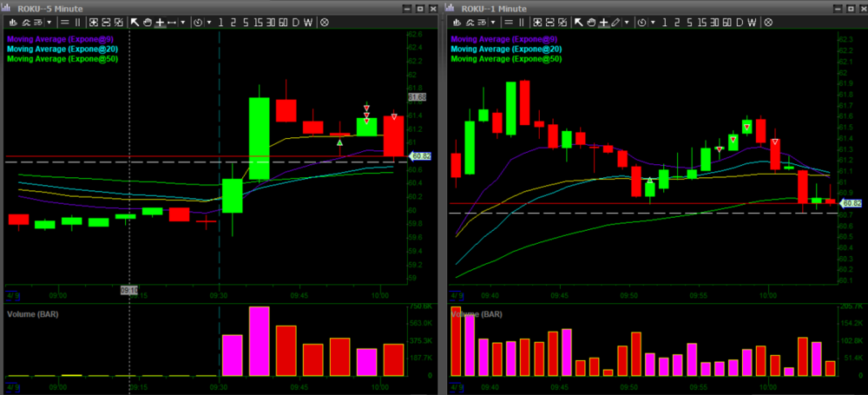Switch 5 Minute chart to the 15 minute interval

coord(258,22)
